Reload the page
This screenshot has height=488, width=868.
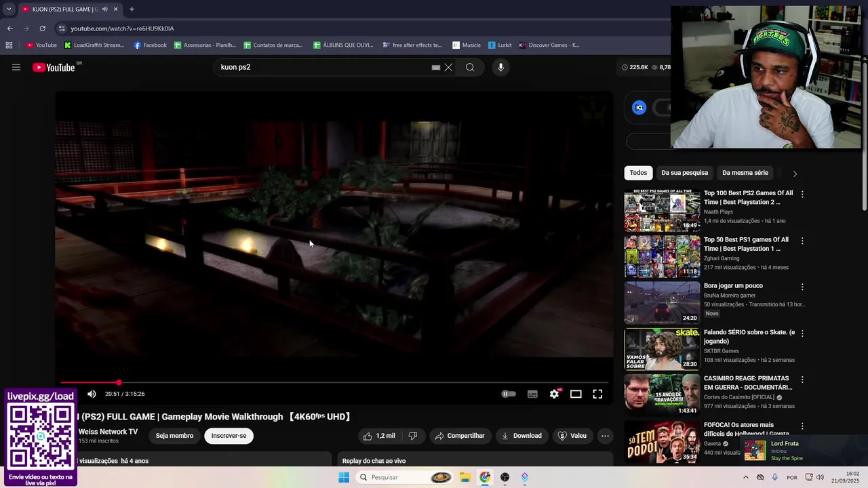(42, 28)
